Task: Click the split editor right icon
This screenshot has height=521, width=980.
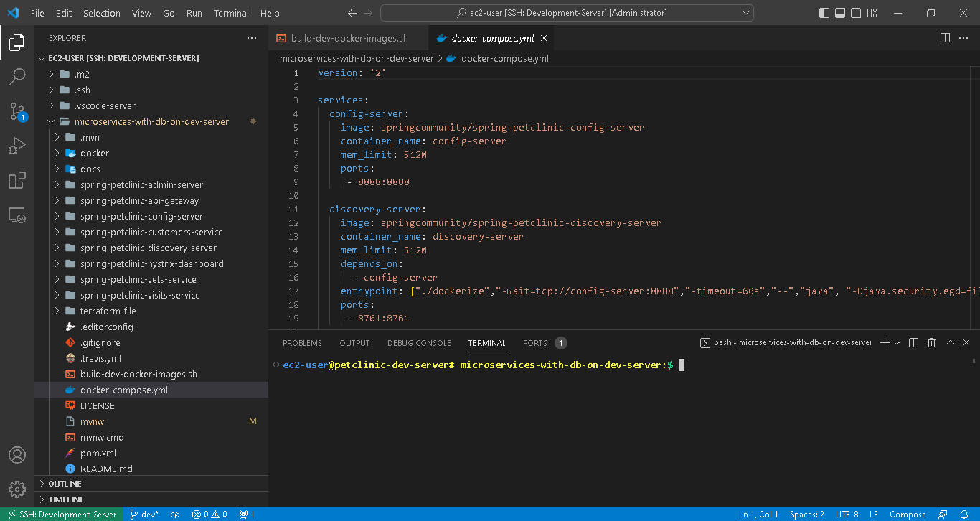Action: (x=945, y=38)
